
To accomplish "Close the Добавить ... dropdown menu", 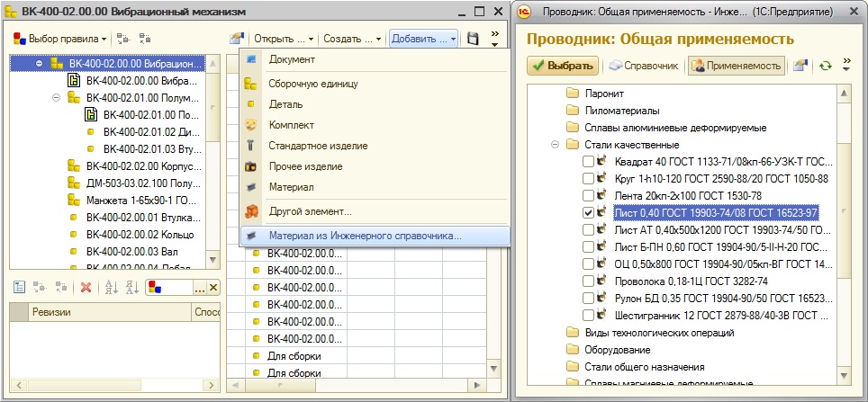I will [x=423, y=39].
